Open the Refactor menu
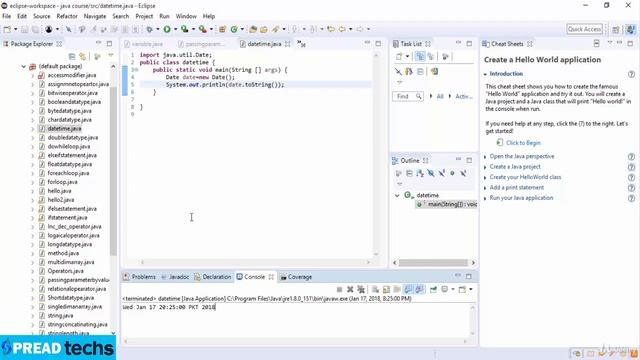The width and height of the screenshot is (640, 360). tap(67, 16)
